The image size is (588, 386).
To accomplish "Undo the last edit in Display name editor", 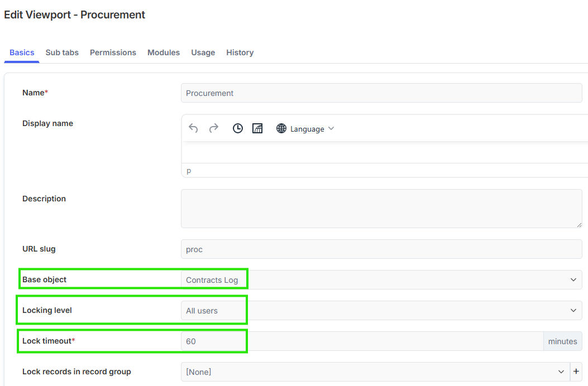I will pos(193,128).
